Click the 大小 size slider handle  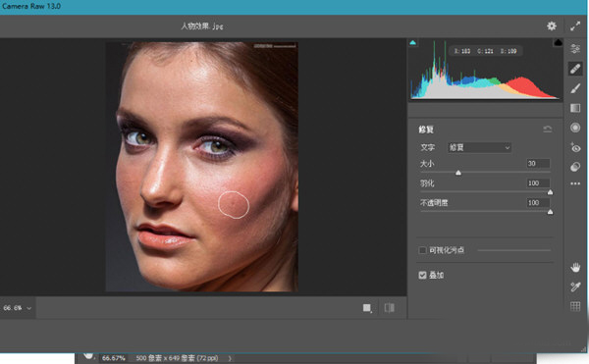pos(458,173)
